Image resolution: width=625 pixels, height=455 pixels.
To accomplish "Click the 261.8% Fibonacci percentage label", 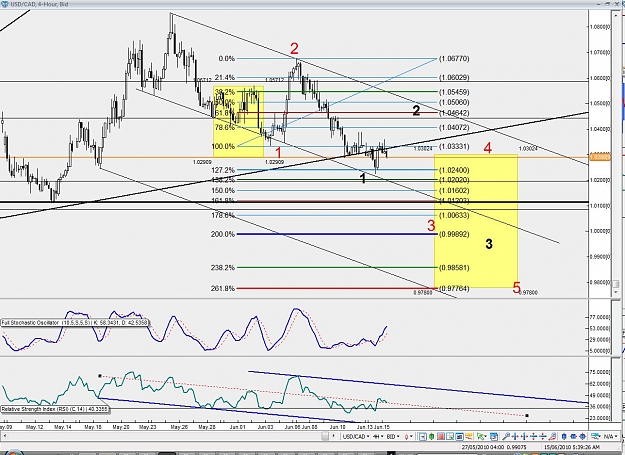I will 223,288.
